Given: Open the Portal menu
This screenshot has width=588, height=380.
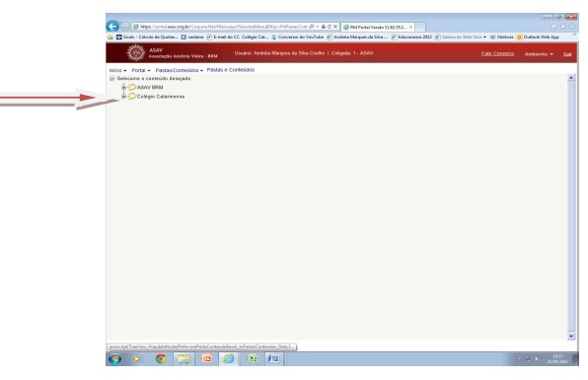Looking at the screenshot, I should 141,70.
